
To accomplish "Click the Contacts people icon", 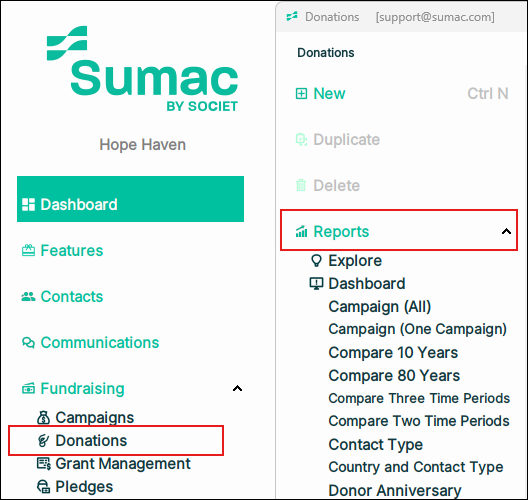I will (x=28, y=297).
